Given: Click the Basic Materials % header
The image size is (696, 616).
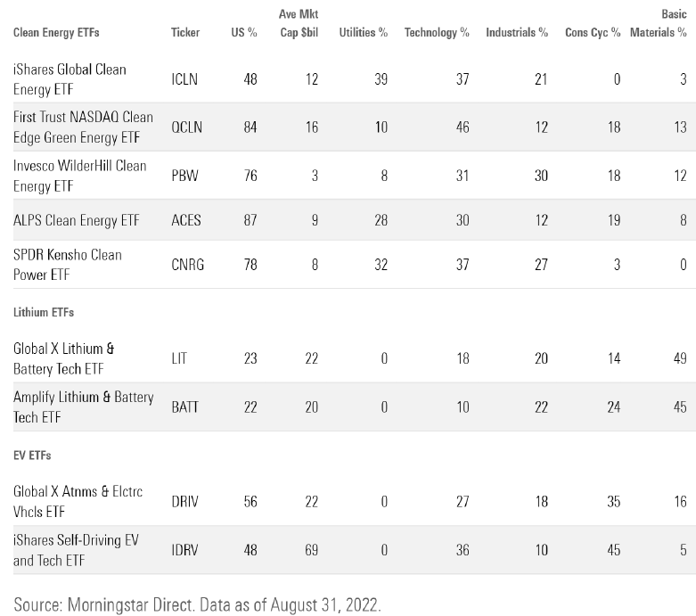Looking at the screenshot, I should point(659,24).
